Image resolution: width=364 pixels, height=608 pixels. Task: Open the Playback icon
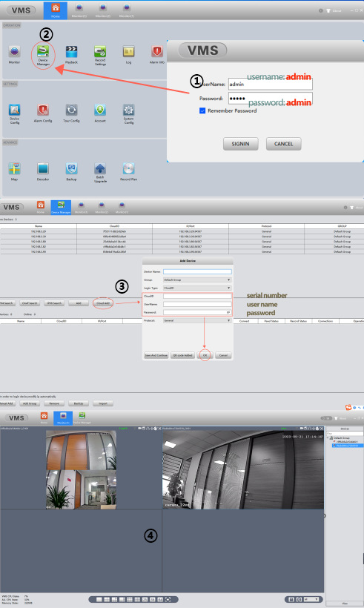(x=71, y=53)
